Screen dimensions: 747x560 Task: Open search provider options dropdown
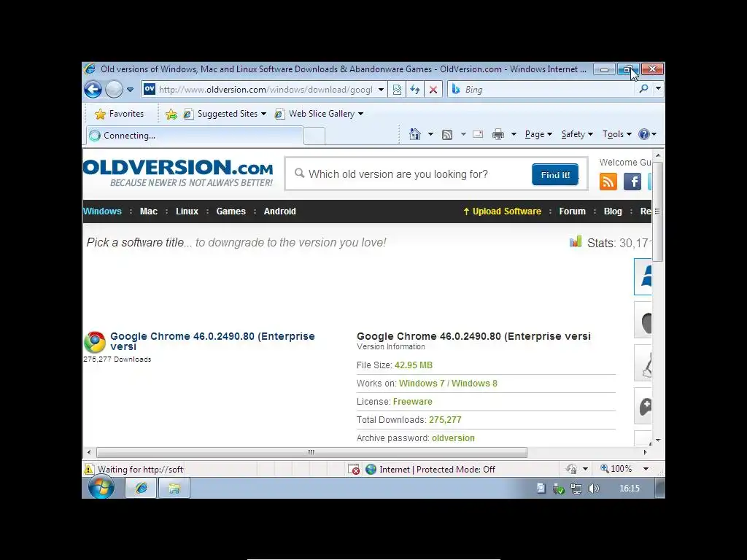click(x=659, y=88)
